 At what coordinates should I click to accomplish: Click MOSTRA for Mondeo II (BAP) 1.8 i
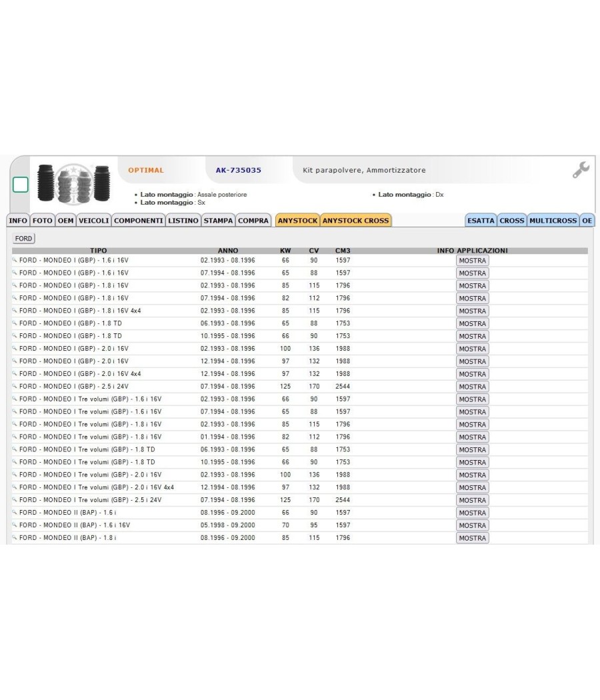472,538
